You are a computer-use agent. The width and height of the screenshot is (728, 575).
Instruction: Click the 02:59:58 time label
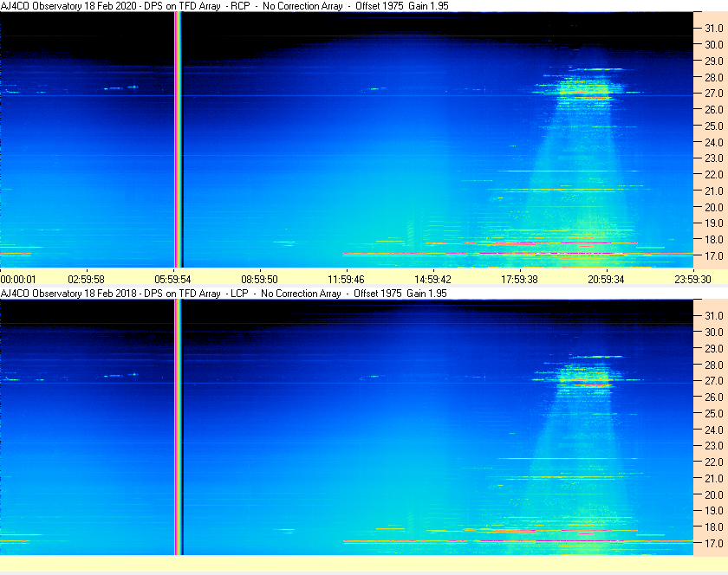[x=87, y=280]
